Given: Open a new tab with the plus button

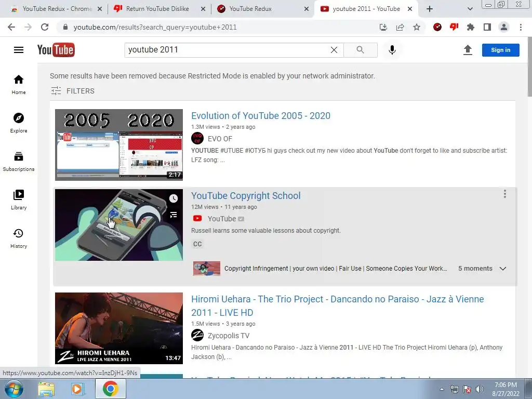Looking at the screenshot, I should 430,9.
